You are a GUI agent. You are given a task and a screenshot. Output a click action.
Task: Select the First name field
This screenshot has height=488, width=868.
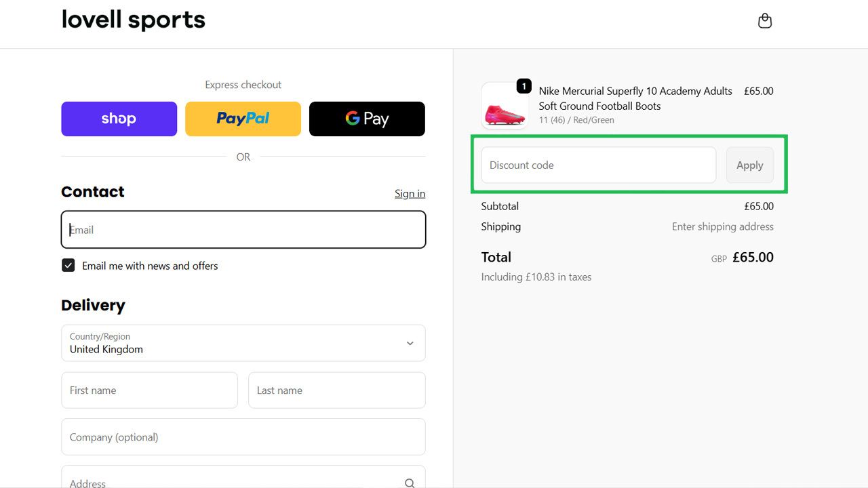point(149,390)
